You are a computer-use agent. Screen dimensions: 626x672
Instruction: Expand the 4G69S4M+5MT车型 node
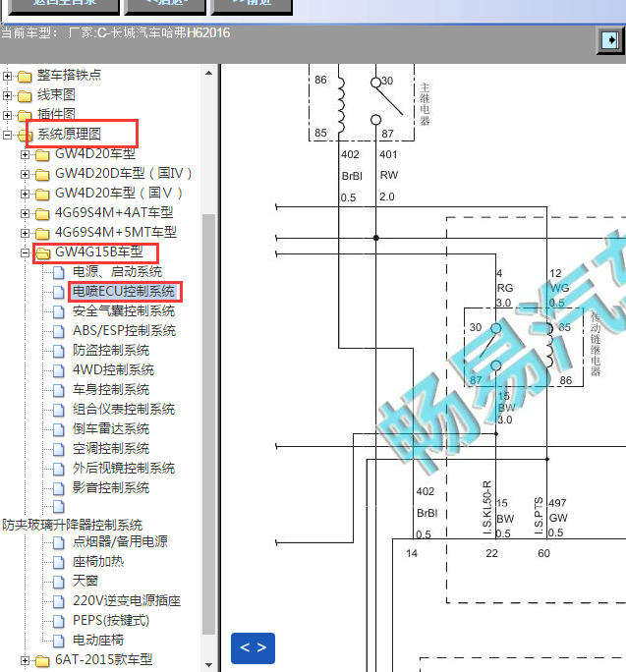[x=25, y=233]
